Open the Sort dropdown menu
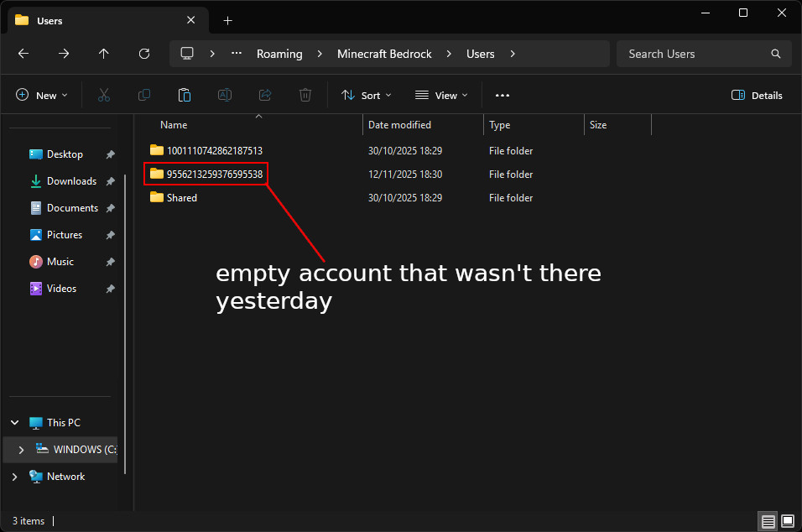The width and height of the screenshot is (802, 532). click(x=367, y=95)
